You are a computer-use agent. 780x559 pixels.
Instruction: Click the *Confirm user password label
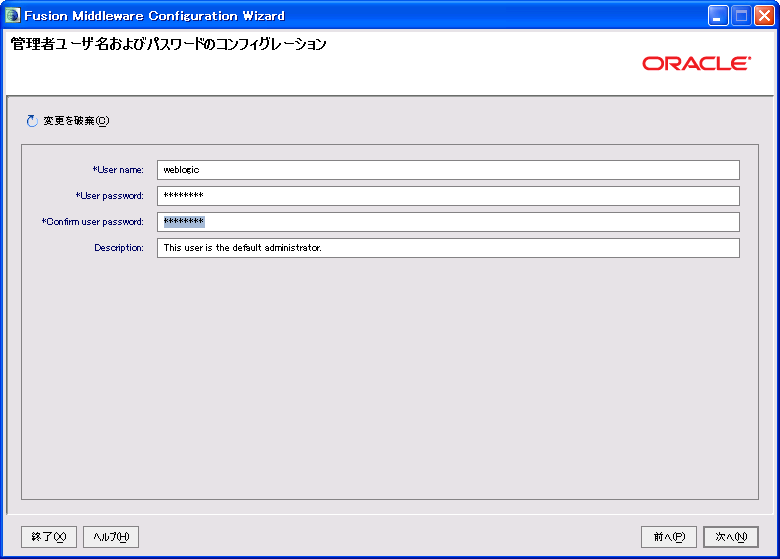tap(93, 222)
